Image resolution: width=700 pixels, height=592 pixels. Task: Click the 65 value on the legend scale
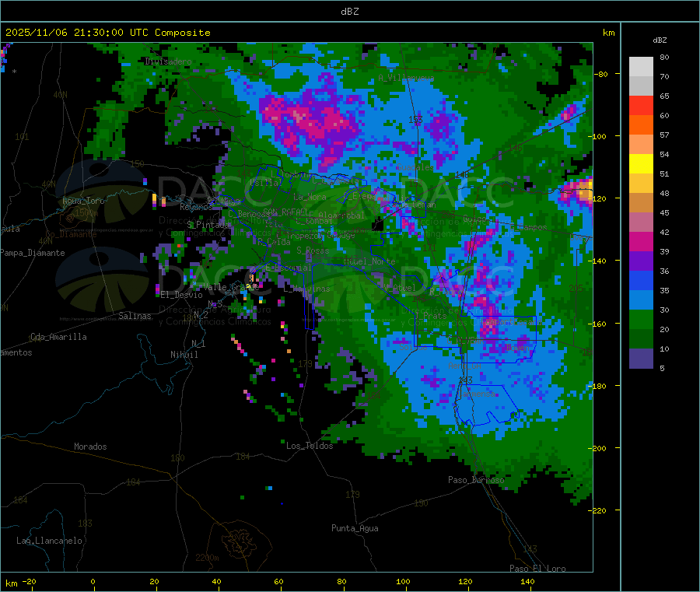click(x=664, y=96)
